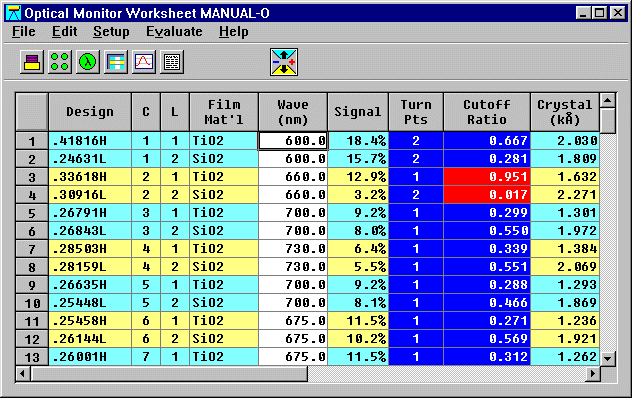Click the colored table worksheet icon

116,62
